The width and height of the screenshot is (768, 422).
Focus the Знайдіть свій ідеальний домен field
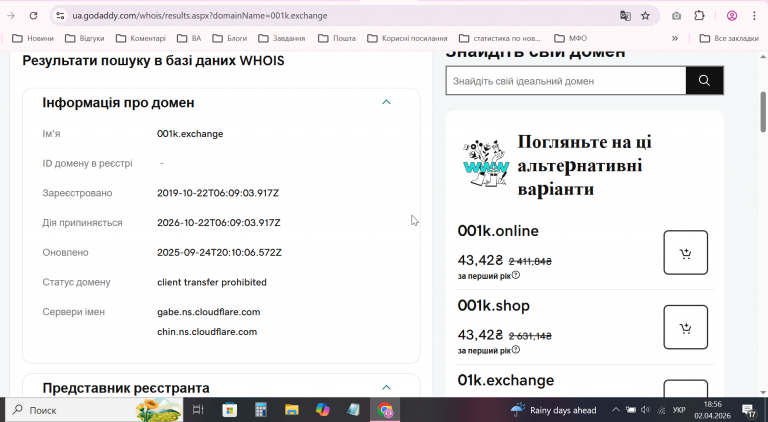pos(566,81)
